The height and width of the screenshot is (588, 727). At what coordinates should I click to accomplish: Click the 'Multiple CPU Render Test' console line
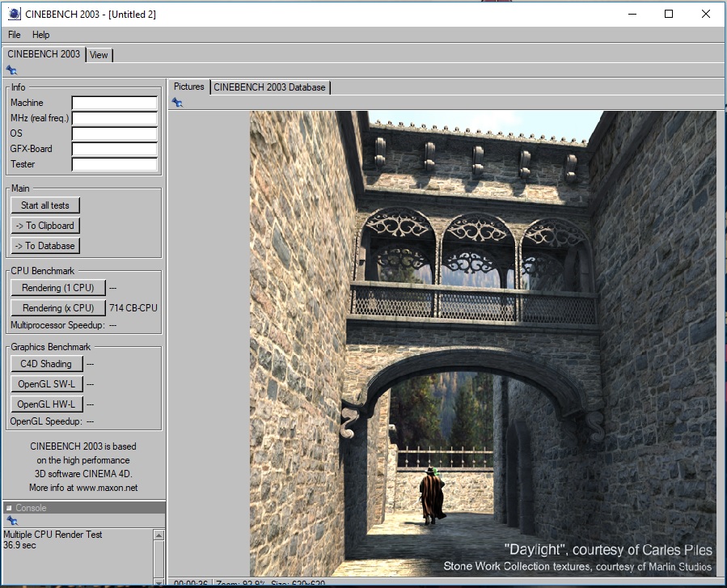click(x=53, y=534)
